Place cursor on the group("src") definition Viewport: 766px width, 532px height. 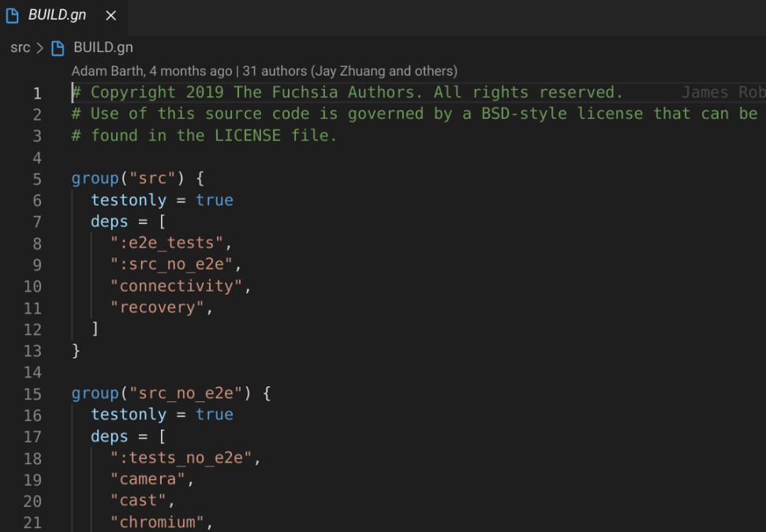coord(95,178)
